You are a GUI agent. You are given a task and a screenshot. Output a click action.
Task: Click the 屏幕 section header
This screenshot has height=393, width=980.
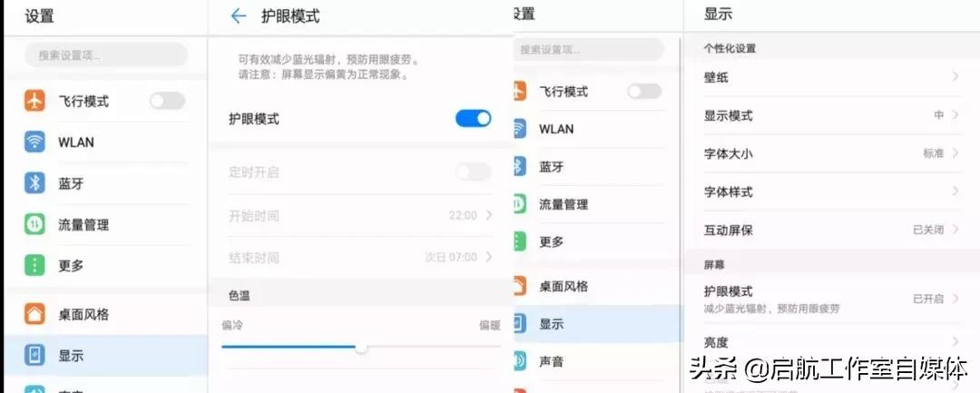tap(714, 265)
